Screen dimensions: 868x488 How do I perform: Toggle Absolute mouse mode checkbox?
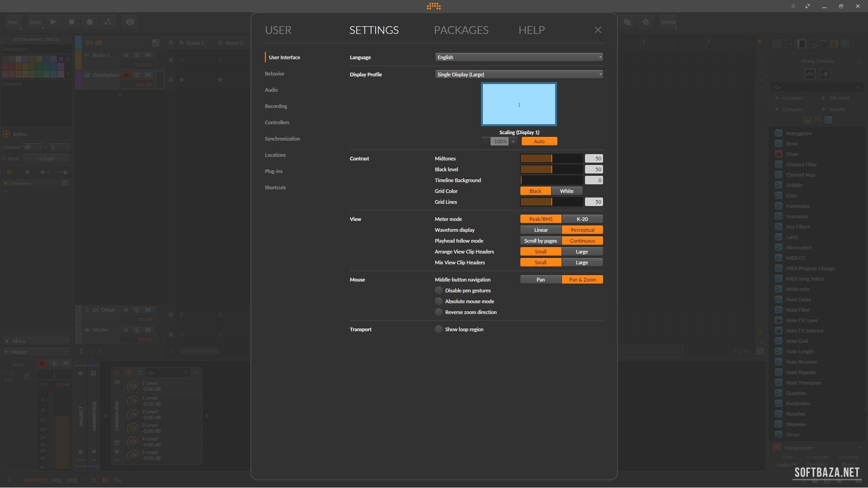[x=439, y=301]
